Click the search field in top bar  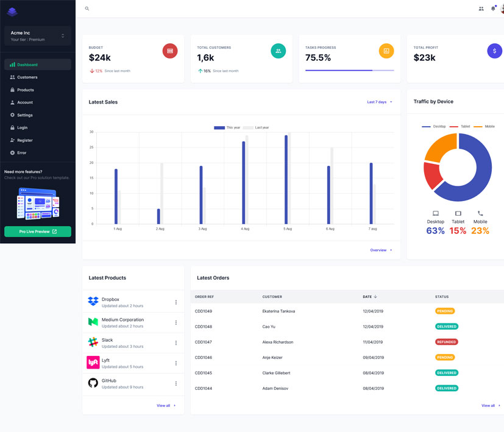122,9
